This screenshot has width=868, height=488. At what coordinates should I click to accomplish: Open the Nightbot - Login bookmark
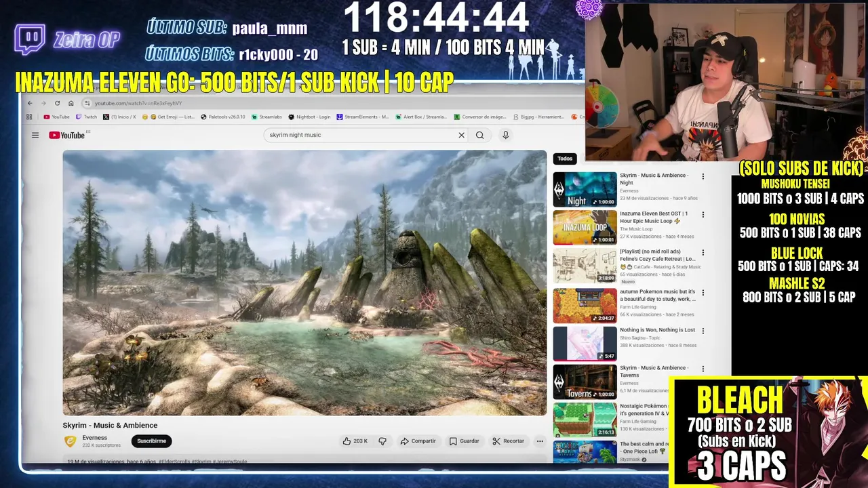[x=309, y=117]
